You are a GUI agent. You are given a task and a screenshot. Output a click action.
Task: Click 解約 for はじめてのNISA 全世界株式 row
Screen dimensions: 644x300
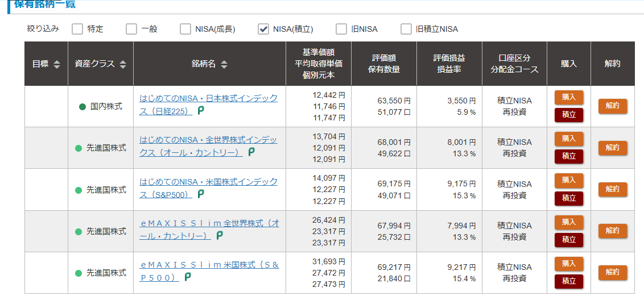[x=612, y=148]
